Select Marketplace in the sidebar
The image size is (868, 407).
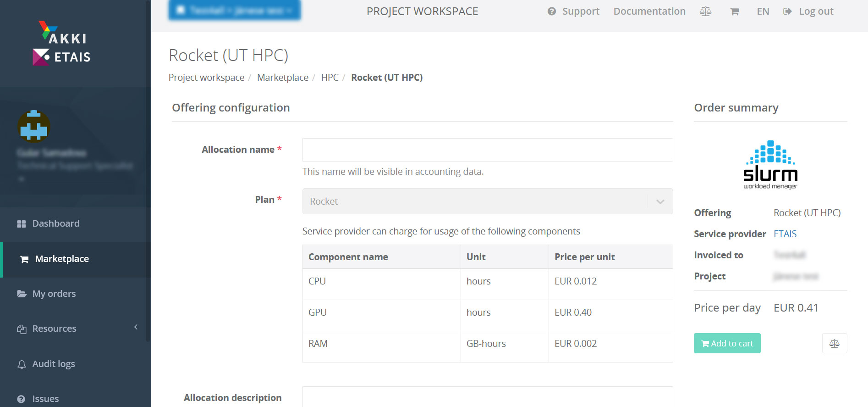76,259
